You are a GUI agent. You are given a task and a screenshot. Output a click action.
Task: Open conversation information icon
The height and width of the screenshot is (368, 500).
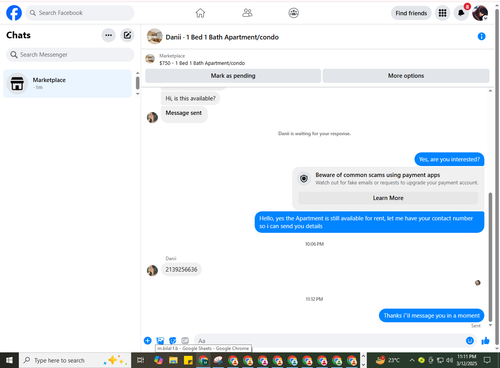[x=481, y=36]
